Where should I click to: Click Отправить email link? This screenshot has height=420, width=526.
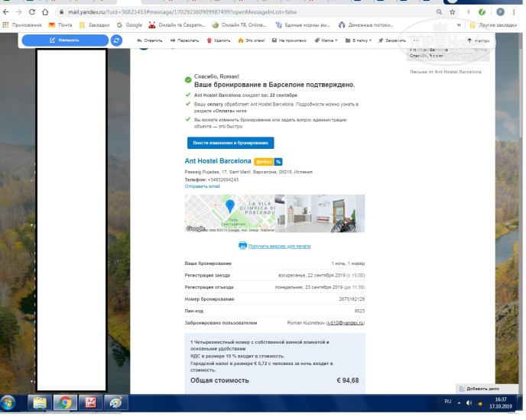tap(202, 186)
